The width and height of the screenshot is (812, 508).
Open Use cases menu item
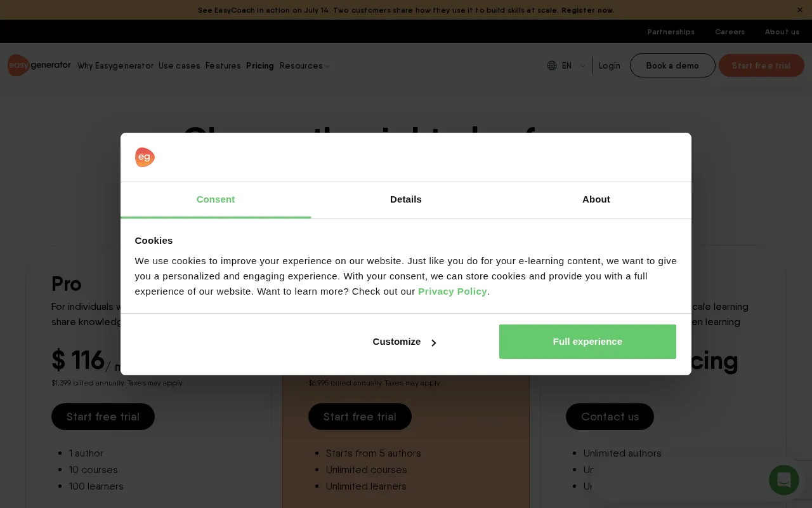180,66
